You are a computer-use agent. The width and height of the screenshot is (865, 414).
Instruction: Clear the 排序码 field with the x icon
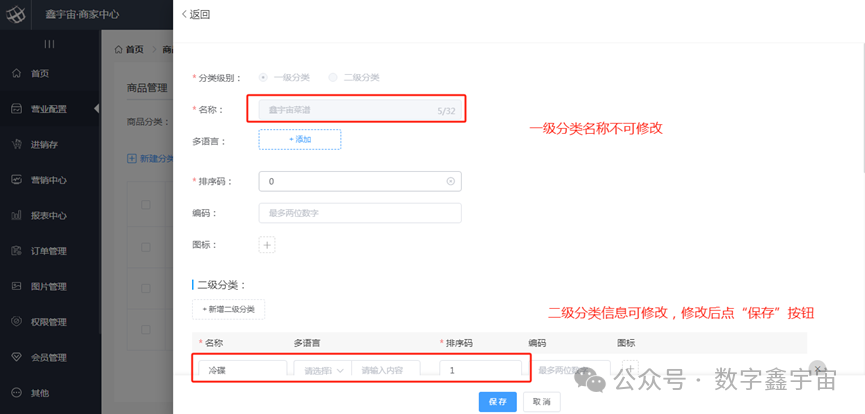click(451, 181)
